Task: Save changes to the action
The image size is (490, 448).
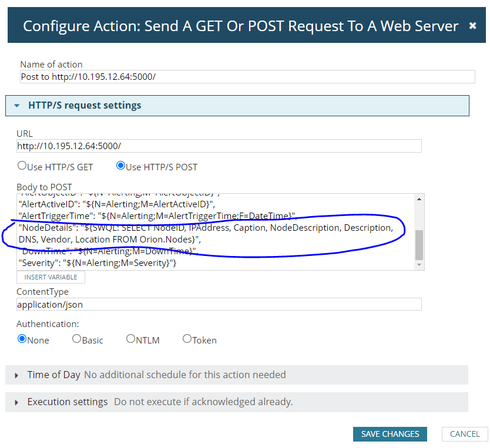Action: click(x=390, y=434)
